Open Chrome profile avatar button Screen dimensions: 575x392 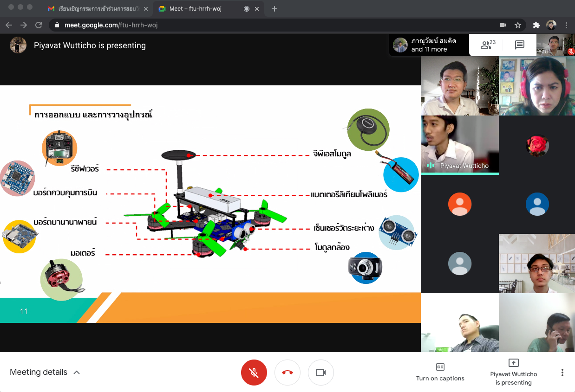click(551, 25)
